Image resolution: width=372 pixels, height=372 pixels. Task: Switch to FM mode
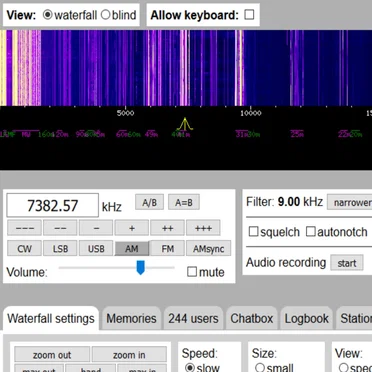coord(167,248)
